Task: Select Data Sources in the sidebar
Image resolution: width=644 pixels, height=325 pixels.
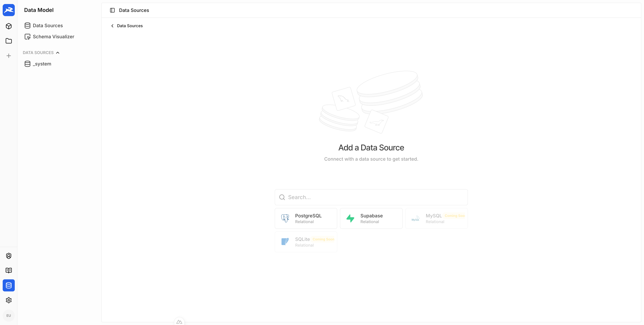Action: [48, 25]
